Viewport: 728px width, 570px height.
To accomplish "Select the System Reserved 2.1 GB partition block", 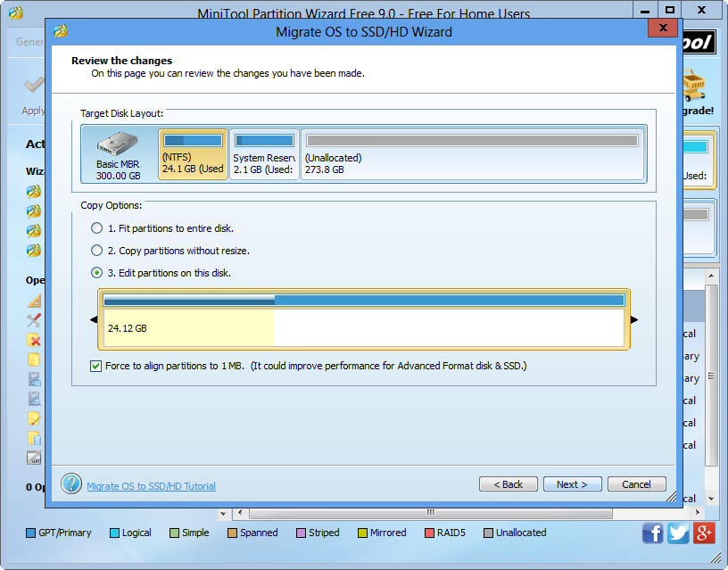I will [264, 154].
